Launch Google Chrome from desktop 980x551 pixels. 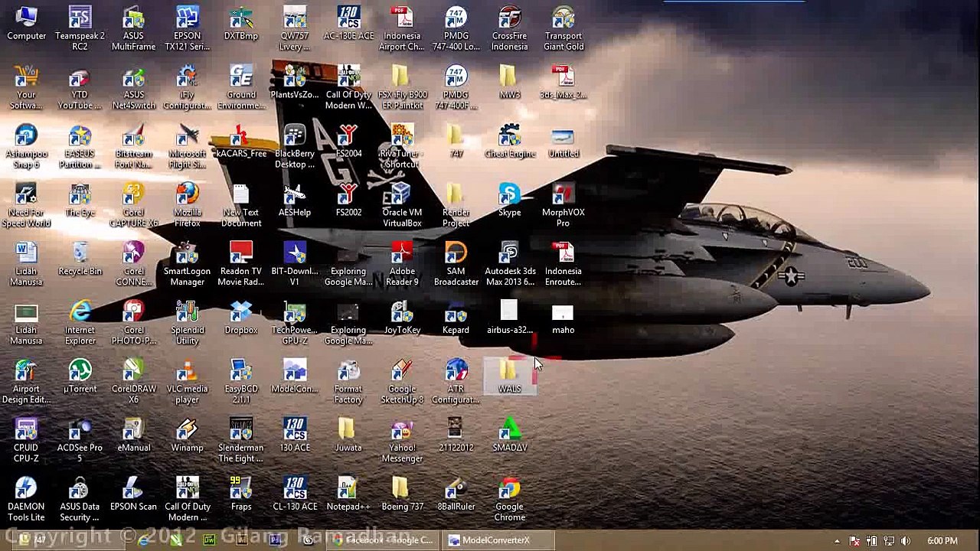click(x=509, y=500)
